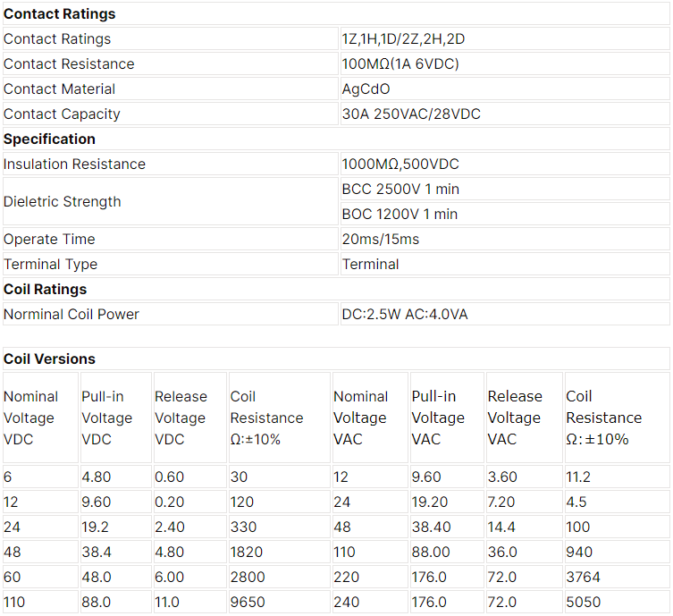Click the BOC 1200V 1 min cell
The height and width of the screenshot is (616, 673).
[x=505, y=214]
